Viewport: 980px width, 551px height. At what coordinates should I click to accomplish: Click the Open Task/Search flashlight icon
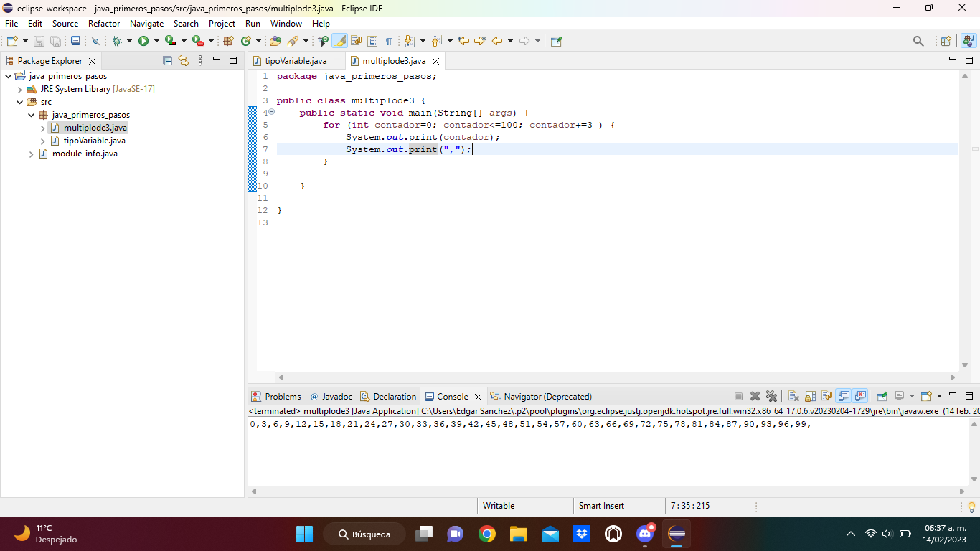[293, 41]
